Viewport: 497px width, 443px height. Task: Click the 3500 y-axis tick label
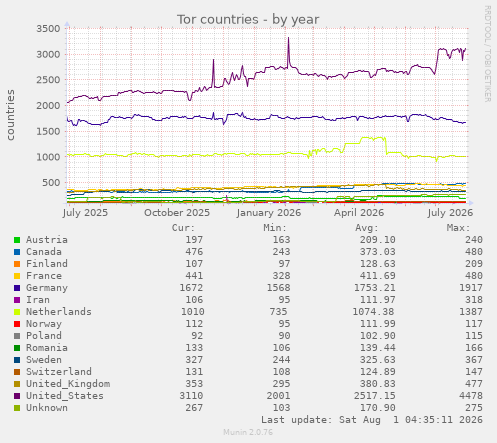48,29
